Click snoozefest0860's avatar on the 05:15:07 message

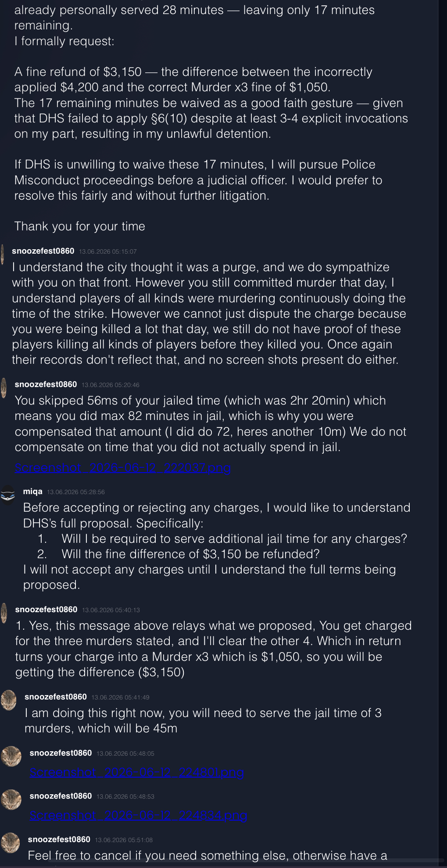click(x=2, y=255)
